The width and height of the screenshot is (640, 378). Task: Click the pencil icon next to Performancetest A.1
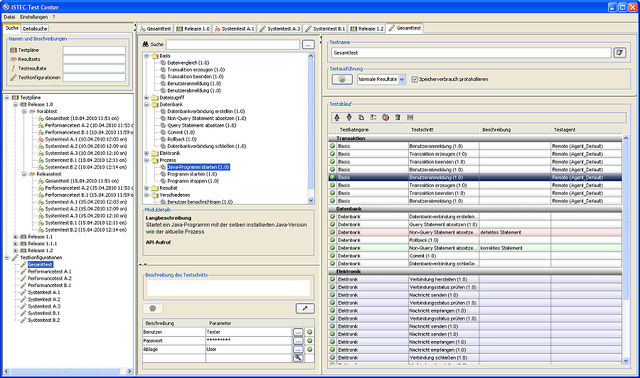(23, 271)
